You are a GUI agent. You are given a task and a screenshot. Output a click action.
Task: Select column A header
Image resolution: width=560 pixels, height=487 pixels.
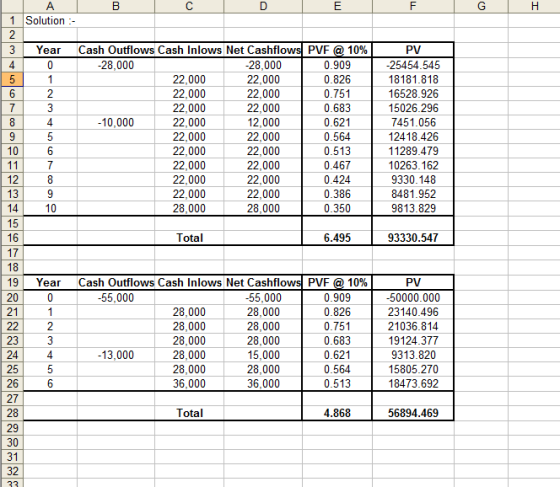pyautogui.click(x=50, y=6)
